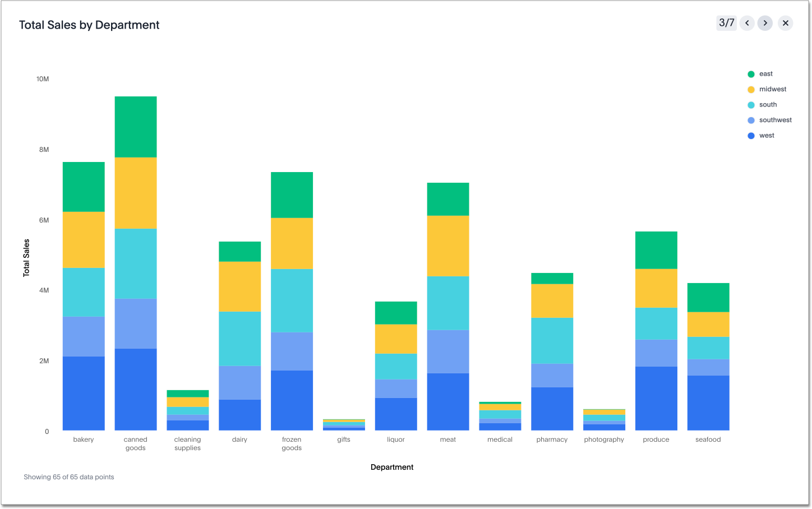Click the Total Sales axis title
This screenshot has width=812, height=509.
(26, 258)
